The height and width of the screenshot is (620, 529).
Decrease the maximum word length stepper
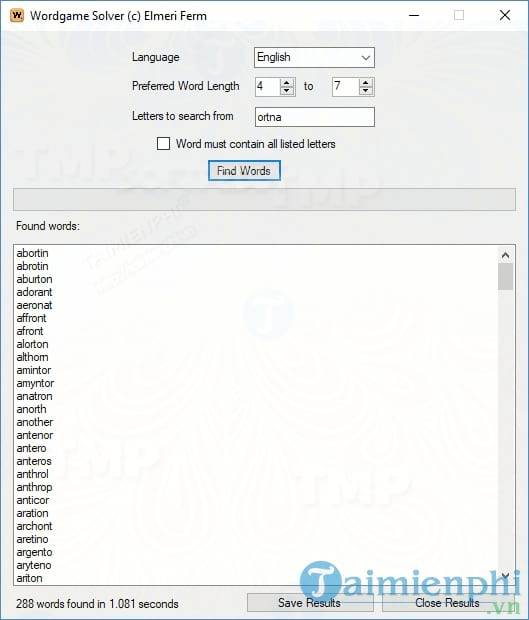pyautogui.click(x=366, y=91)
